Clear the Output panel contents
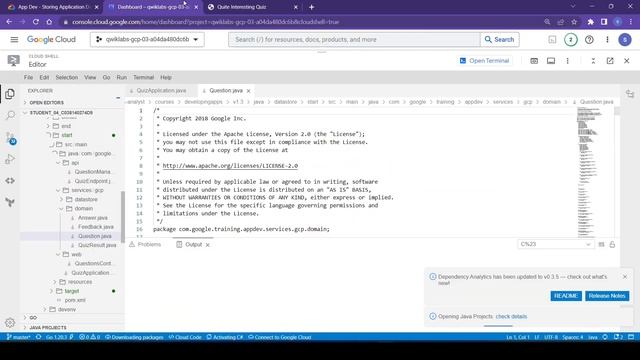 pyautogui.click(x=601, y=244)
